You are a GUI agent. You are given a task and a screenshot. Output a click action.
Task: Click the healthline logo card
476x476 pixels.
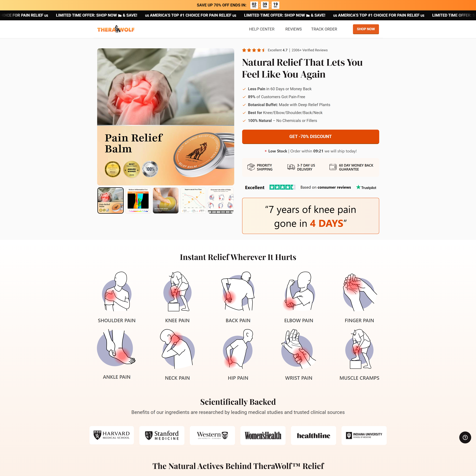pos(313,435)
